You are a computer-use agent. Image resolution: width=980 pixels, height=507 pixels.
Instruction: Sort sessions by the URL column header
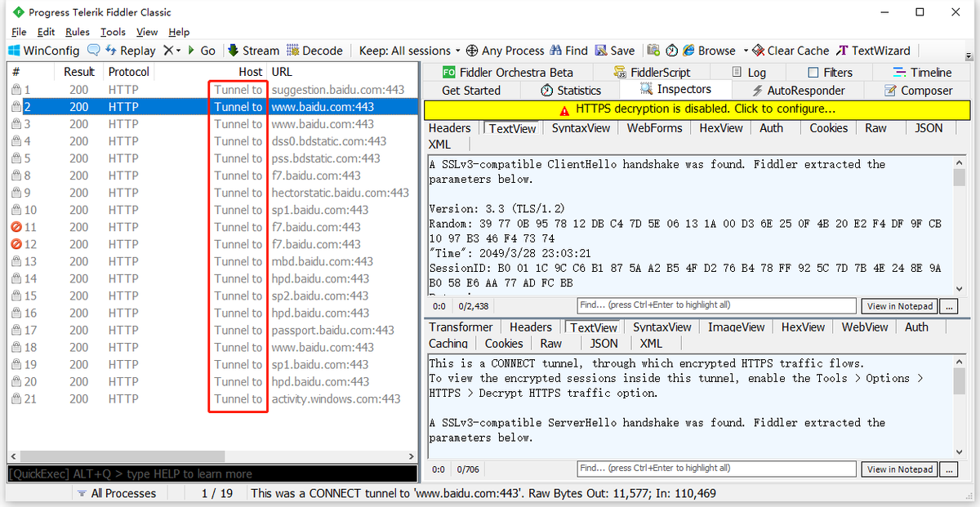pyautogui.click(x=282, y=72)
